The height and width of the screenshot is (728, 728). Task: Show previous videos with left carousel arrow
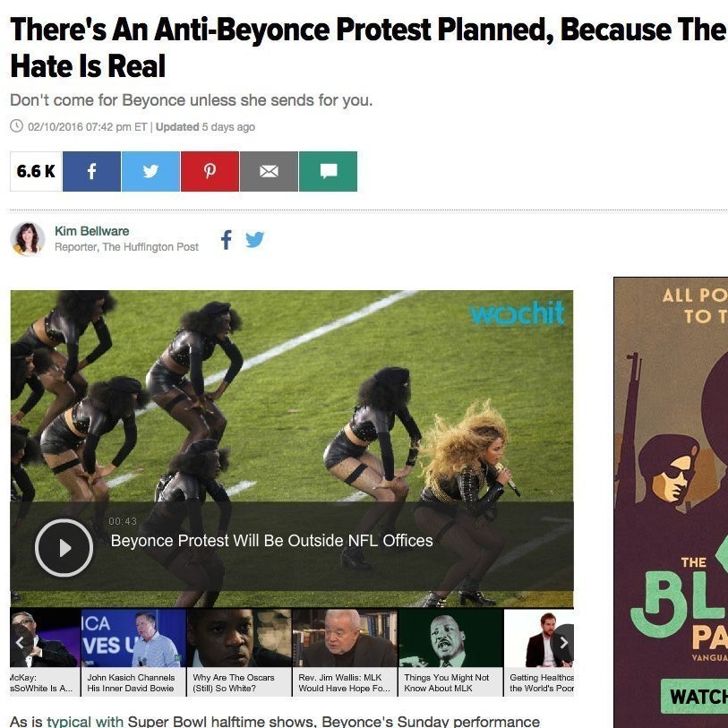[20, 643]
